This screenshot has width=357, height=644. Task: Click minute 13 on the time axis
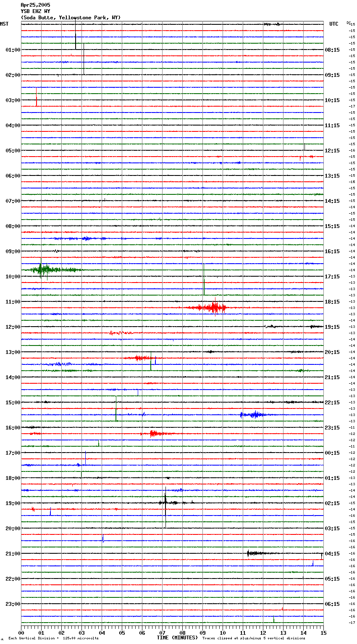click(283, 633)
